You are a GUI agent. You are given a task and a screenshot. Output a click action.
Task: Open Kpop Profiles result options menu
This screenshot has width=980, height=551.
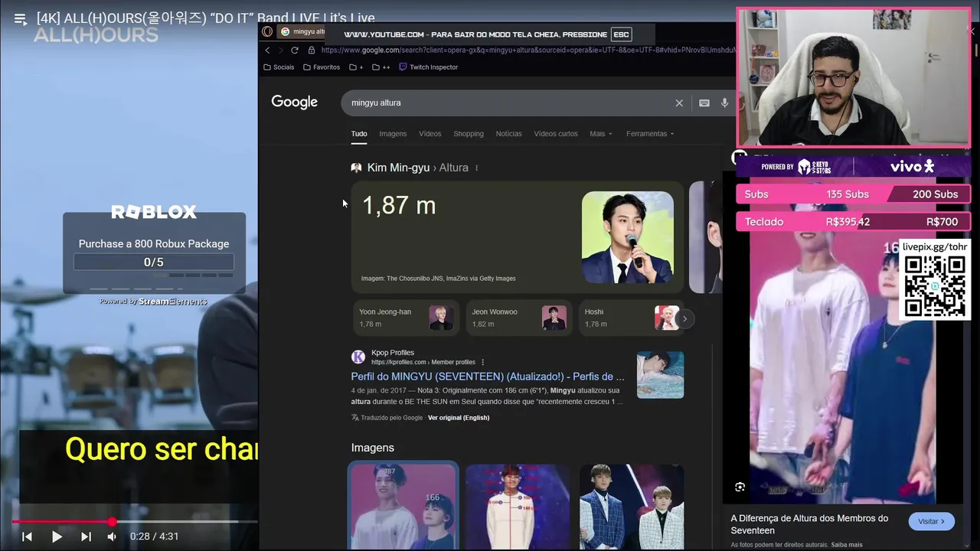click(482, 362)
